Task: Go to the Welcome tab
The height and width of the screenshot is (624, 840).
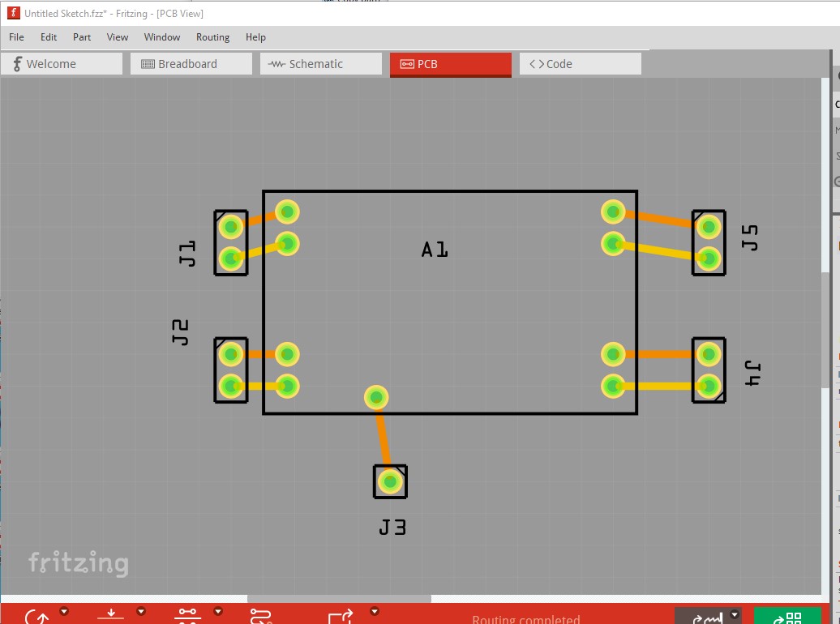Action: tap(61, 64)
